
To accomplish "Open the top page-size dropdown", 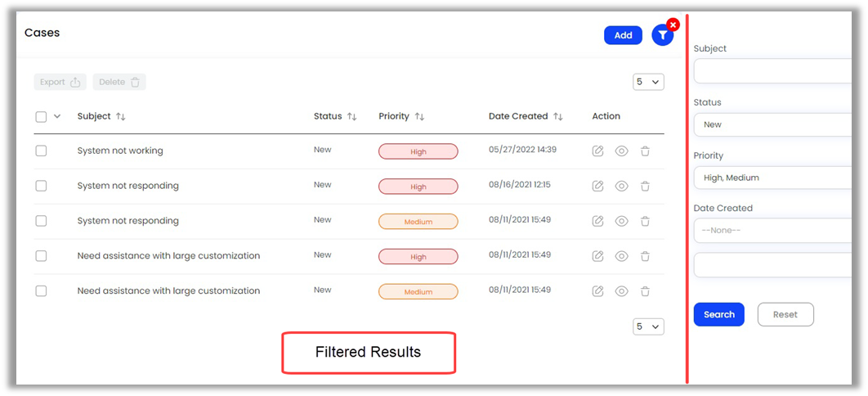I will coord(648,82).
